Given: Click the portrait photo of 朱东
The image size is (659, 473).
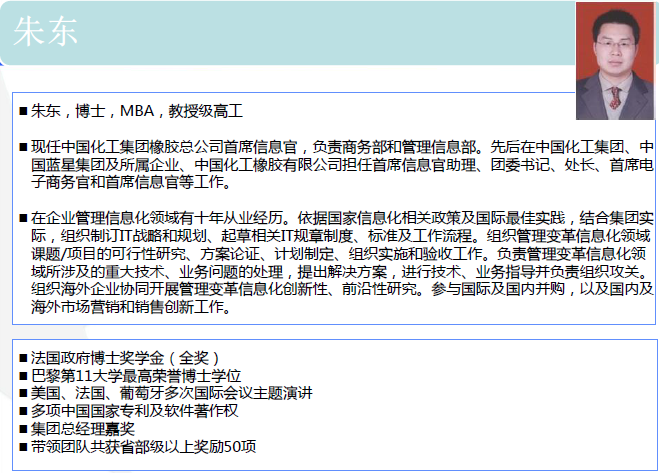Looking at the screenshot, I should [614, 60].
